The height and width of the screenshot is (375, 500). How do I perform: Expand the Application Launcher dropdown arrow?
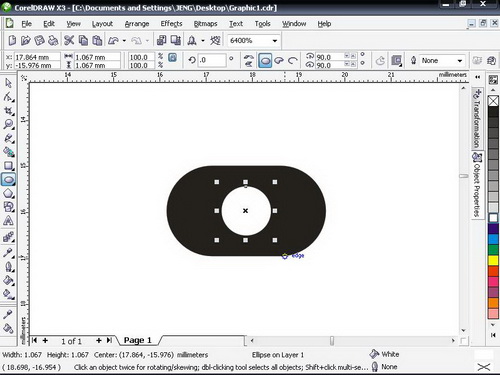click(203, 40)
